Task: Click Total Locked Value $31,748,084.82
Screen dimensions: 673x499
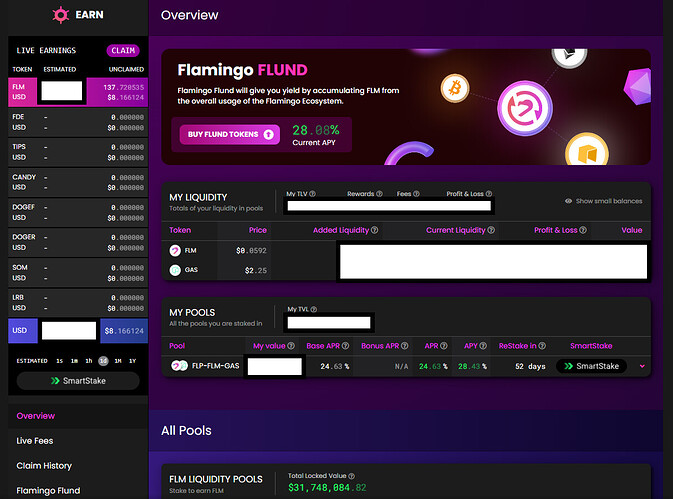Action: point(327,487)
